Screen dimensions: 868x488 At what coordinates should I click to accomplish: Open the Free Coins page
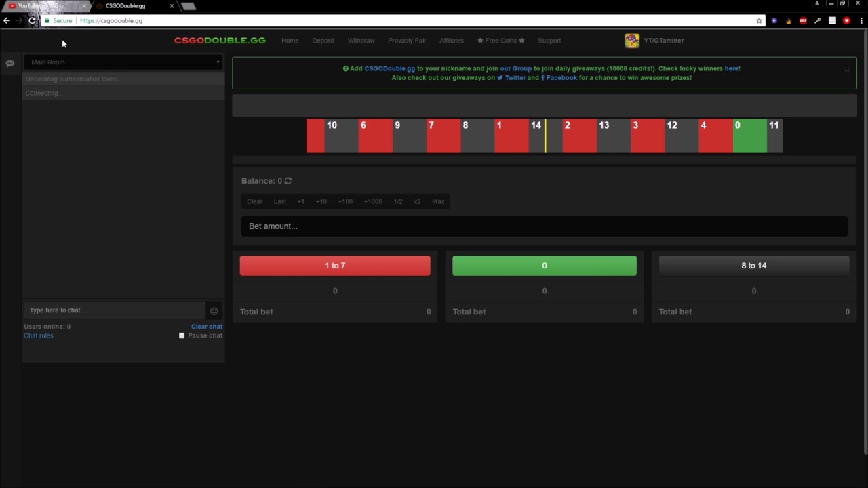501,41
